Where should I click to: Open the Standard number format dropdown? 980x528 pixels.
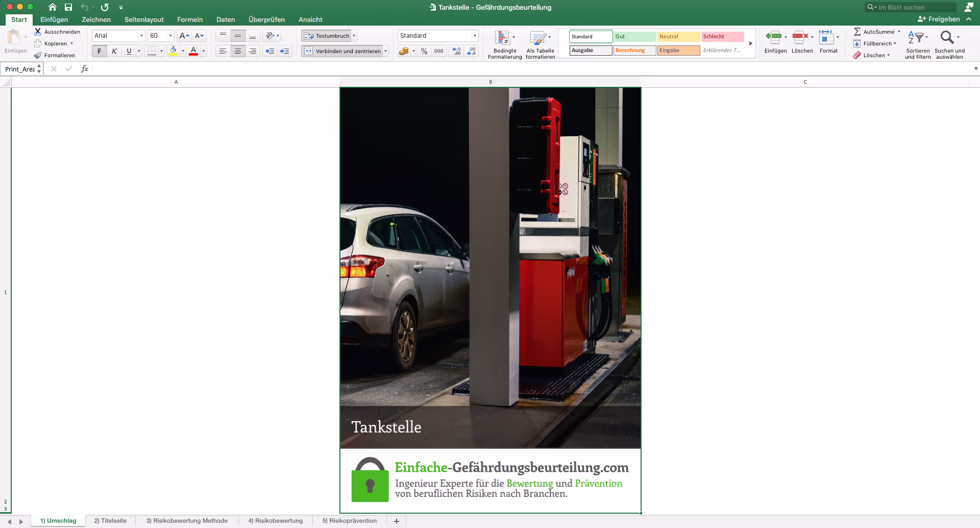(475, 36)
